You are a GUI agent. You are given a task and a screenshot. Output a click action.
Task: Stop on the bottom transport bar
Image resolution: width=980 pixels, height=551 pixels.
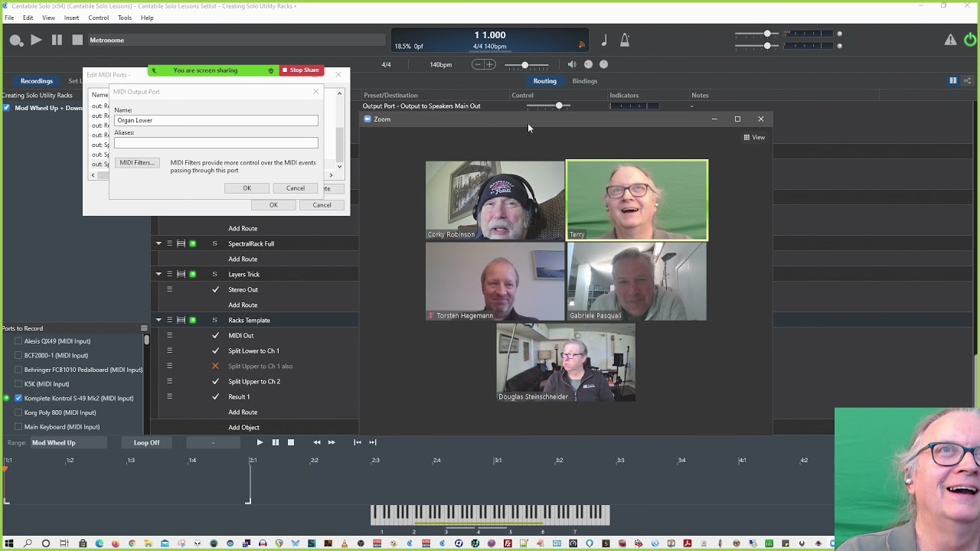pos(291,442)
